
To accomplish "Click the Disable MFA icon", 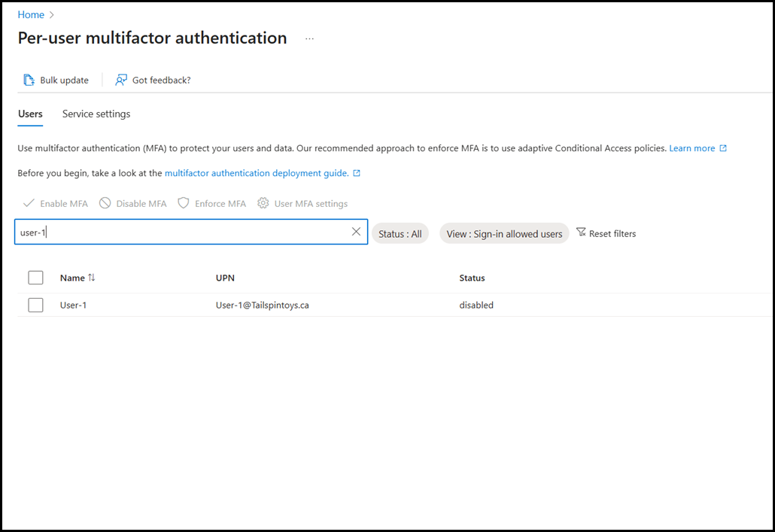I will (105, 203).
